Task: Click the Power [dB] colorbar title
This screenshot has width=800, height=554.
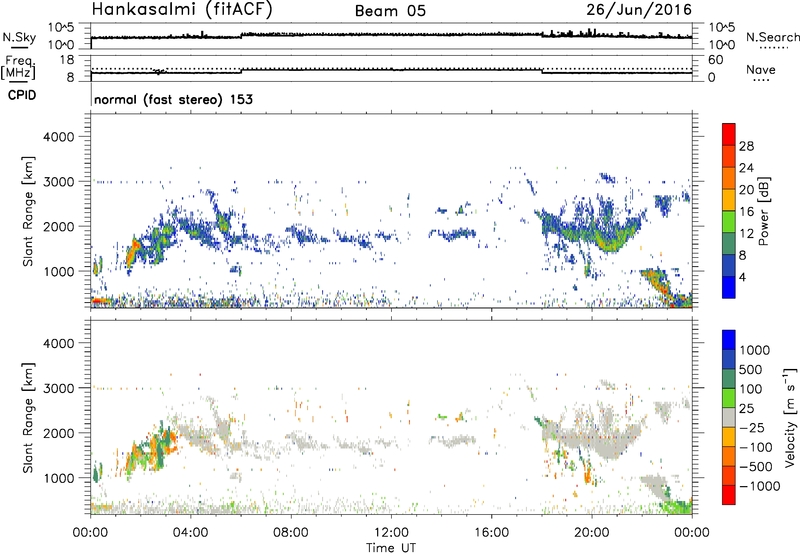Action: tap(764, 211)
